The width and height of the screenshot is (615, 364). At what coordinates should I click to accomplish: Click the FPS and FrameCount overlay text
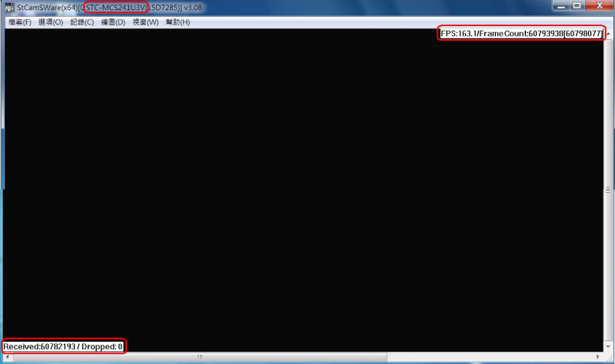pos(520,35)
